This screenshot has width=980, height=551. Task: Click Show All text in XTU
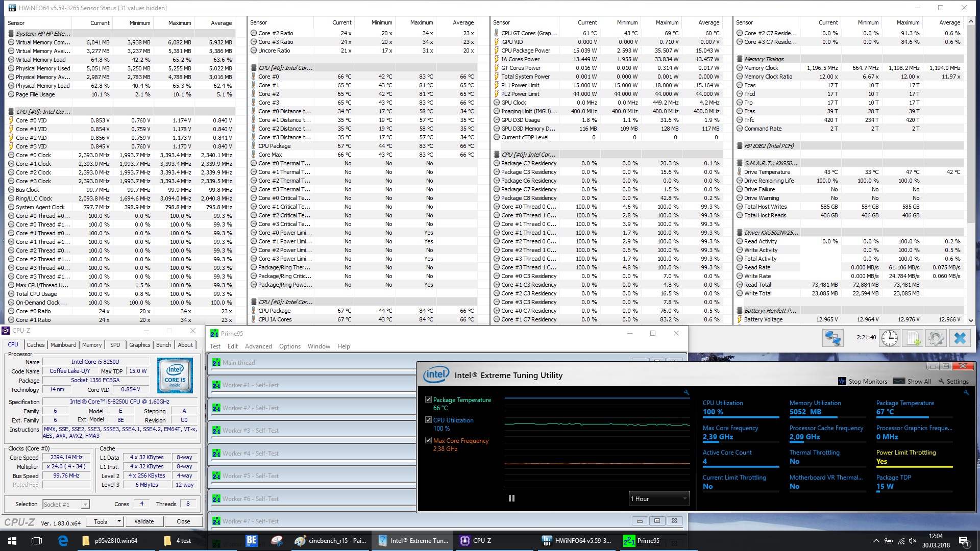pos(919,381)
